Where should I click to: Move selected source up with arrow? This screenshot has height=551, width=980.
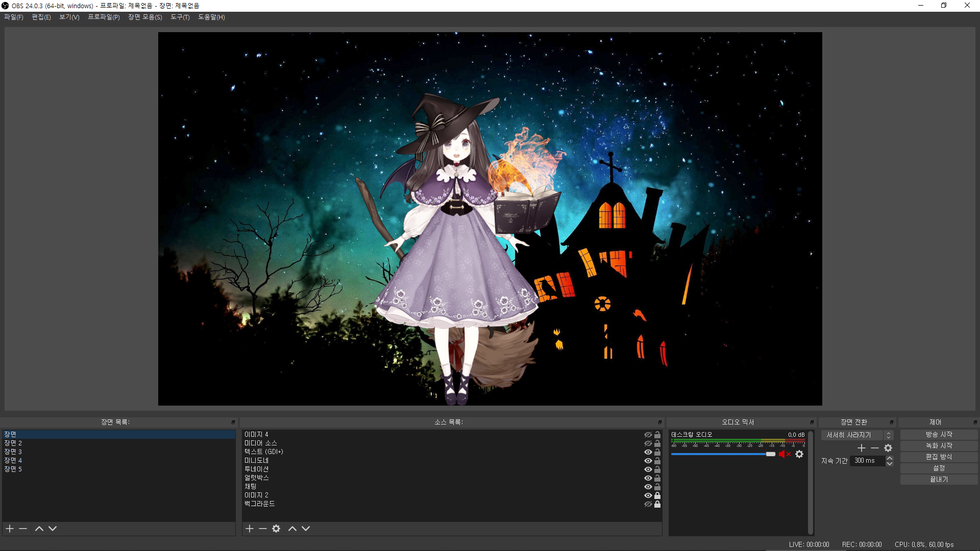point(292,529)
